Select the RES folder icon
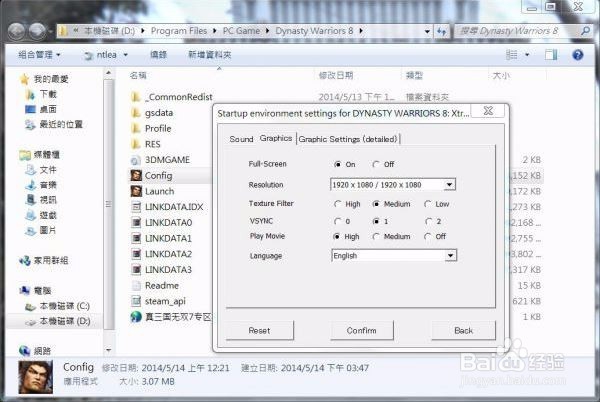The width and height of the screenshot is (600, 402). (x=135, y=144)
